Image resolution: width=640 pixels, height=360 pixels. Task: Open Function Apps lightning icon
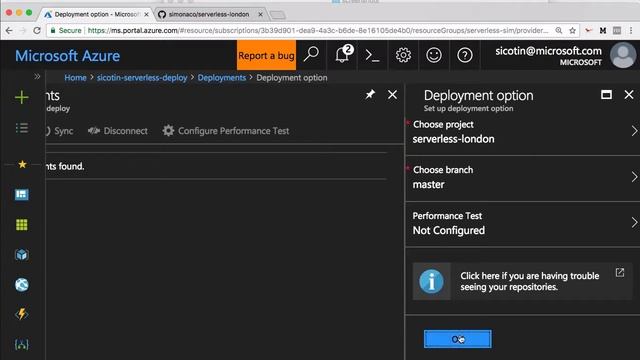(x=22, y=314)
